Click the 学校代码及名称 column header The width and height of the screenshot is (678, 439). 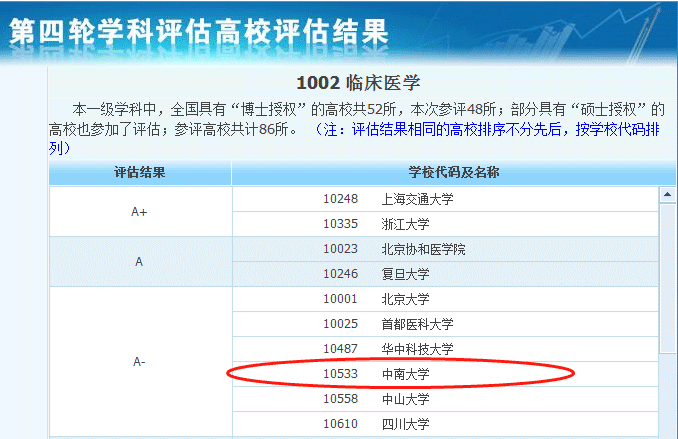point(454,173)
